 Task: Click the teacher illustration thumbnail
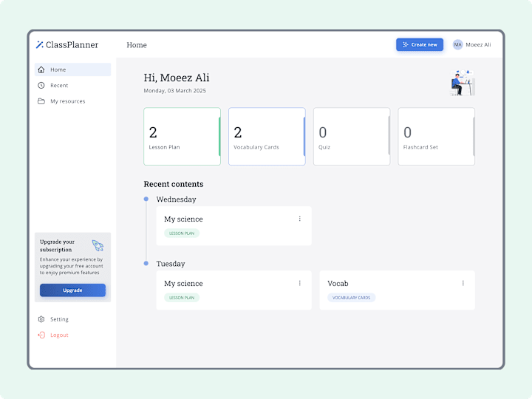[x=462, y=83]
